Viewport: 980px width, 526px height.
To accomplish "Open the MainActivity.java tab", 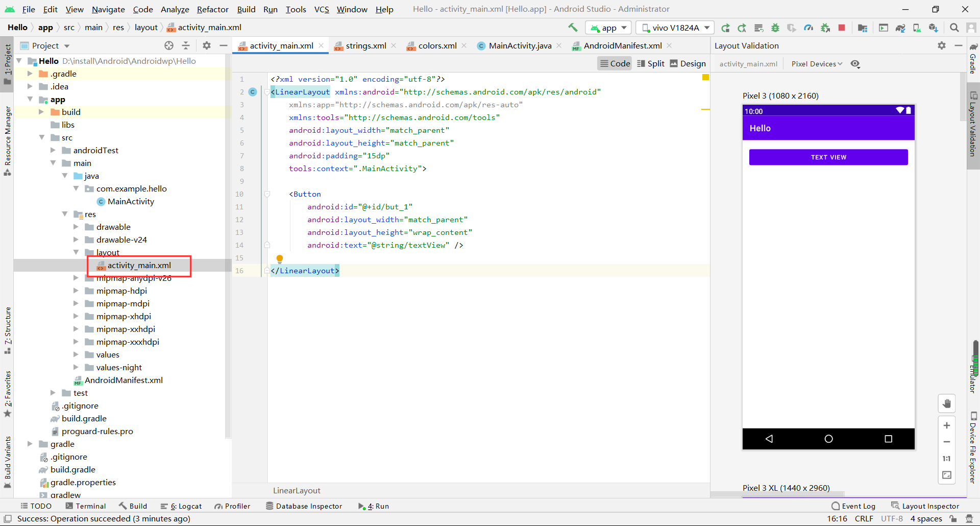I will [520, 45].
